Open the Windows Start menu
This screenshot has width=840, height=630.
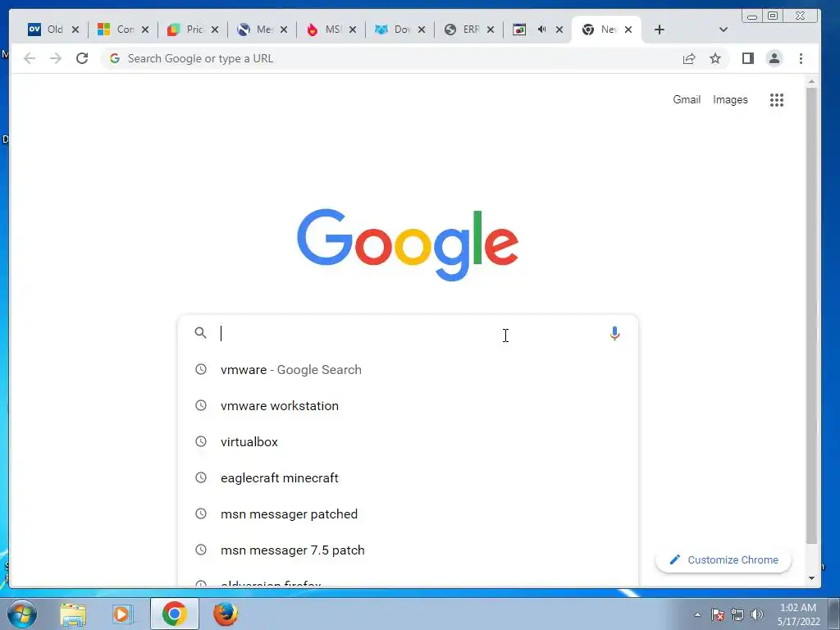22,614
